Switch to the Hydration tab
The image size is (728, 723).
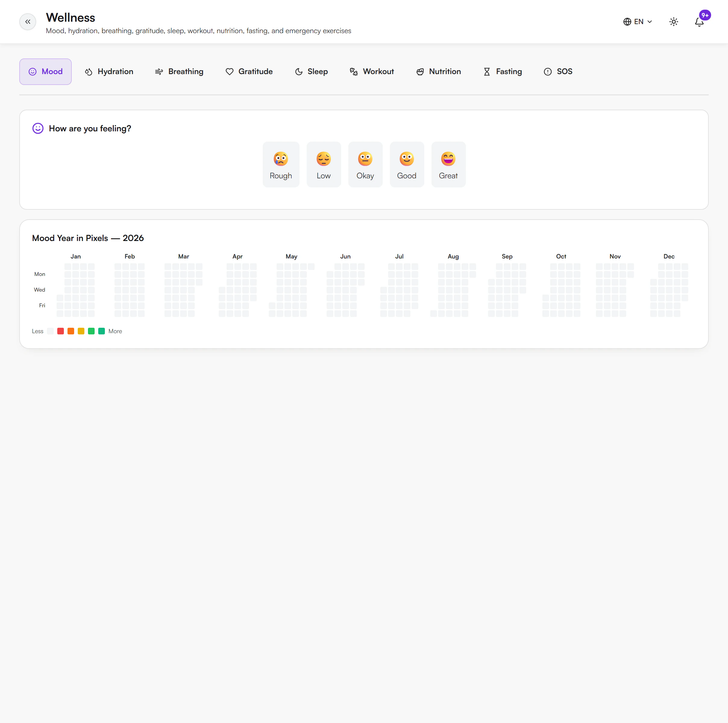pos(109,72)
